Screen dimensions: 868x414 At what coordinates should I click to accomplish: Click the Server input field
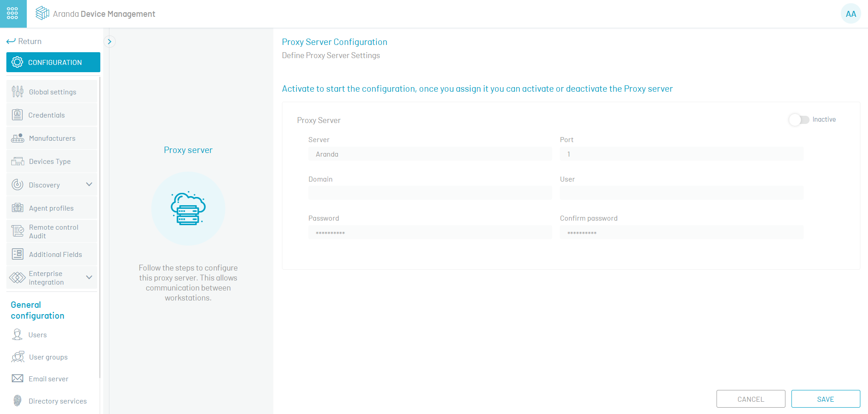click(430, 154)
